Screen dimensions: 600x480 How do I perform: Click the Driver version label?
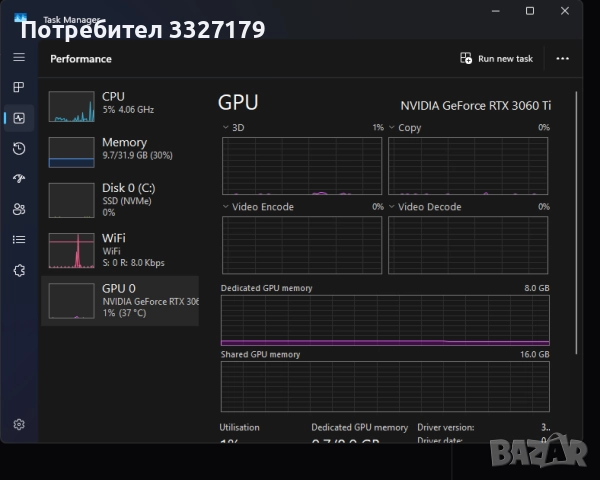coord(445,428)
